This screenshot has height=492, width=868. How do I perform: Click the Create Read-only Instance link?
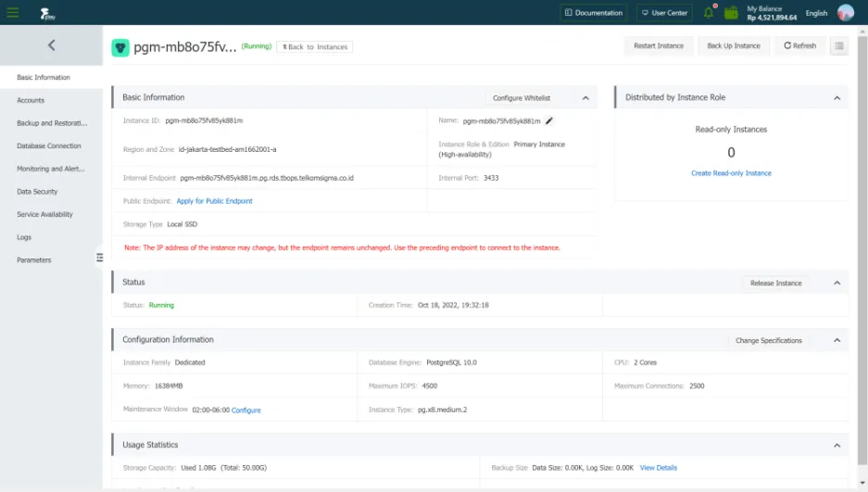point(731,173)
